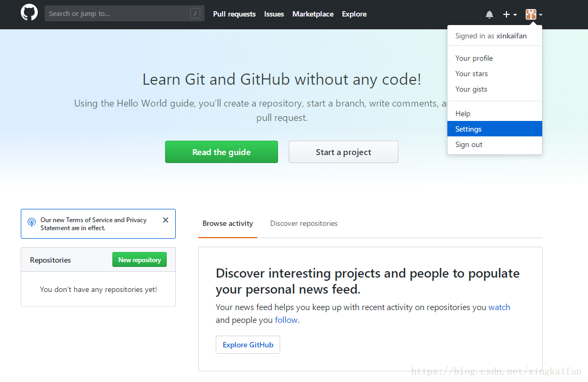This screenshot has height=382, width=588.
Task: Follow the follow link
Action: point(286,320)
